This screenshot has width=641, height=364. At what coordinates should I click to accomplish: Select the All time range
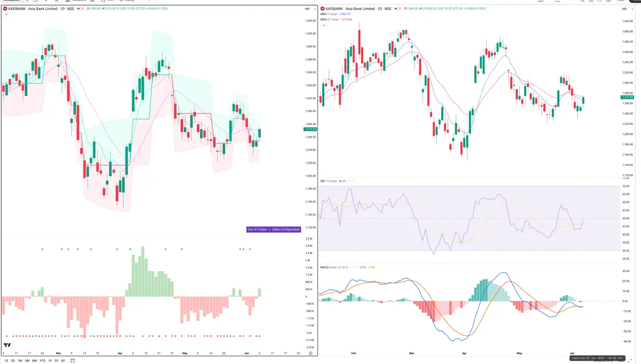[x=63, y=361]
